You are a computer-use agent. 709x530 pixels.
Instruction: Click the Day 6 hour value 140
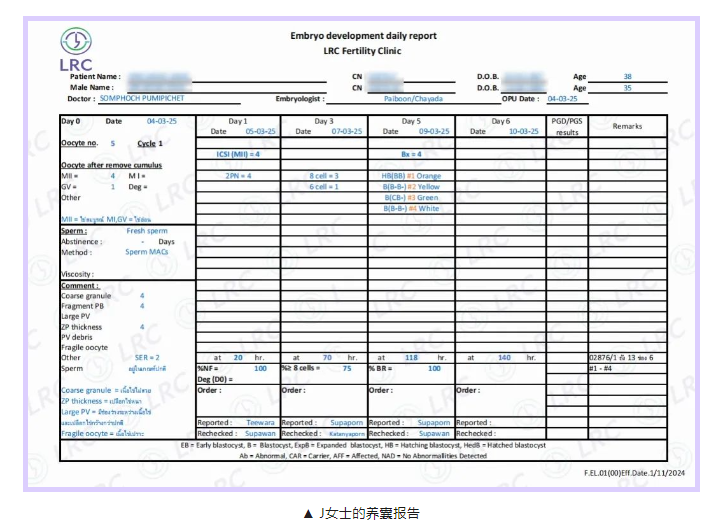504,358
